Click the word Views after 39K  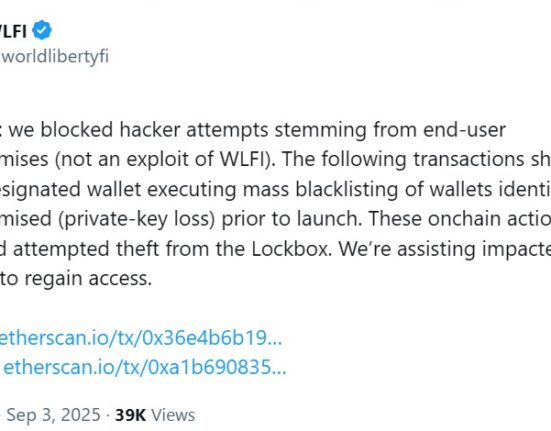point(173,415)
